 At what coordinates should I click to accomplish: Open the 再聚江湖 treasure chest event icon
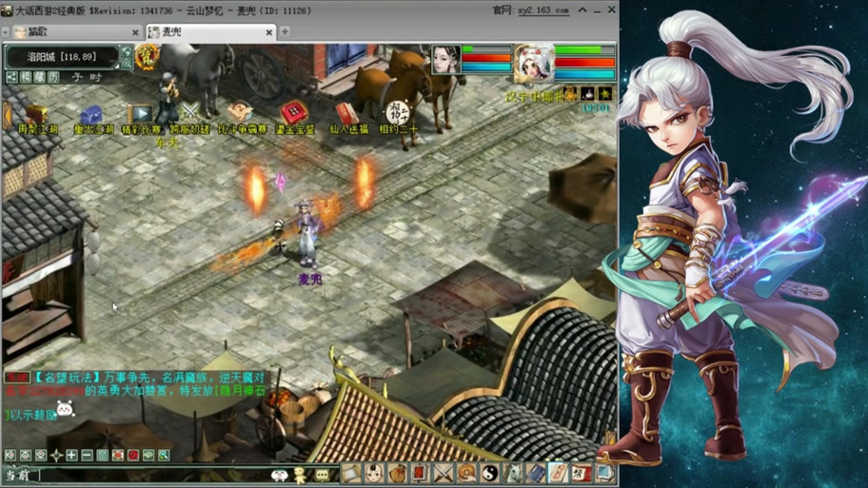(x=36, y=116)
